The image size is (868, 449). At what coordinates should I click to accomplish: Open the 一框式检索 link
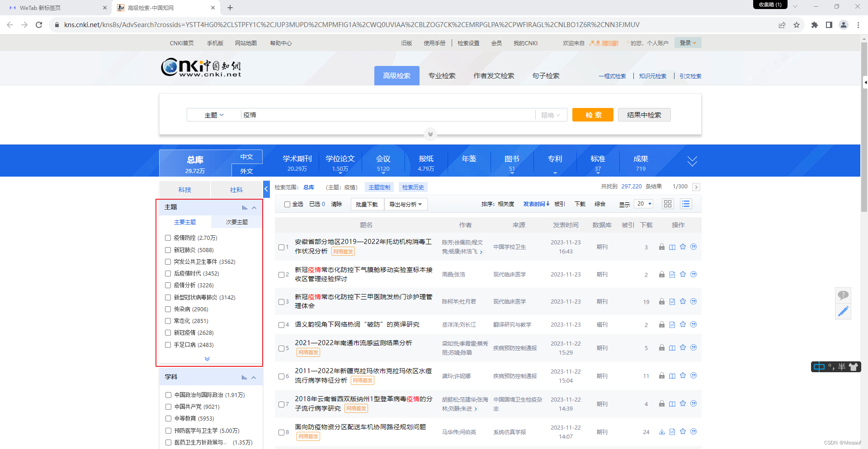coord(612,76)
